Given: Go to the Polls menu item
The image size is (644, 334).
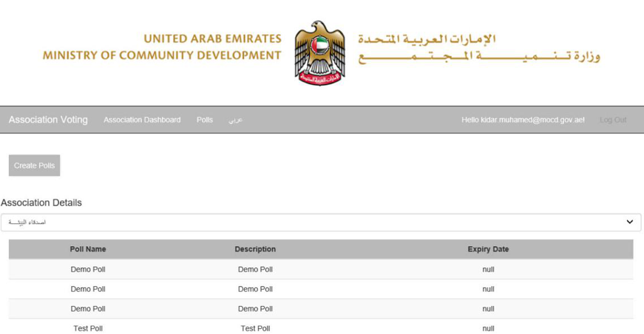Looking at the screenshot, I should pos(205,120).
